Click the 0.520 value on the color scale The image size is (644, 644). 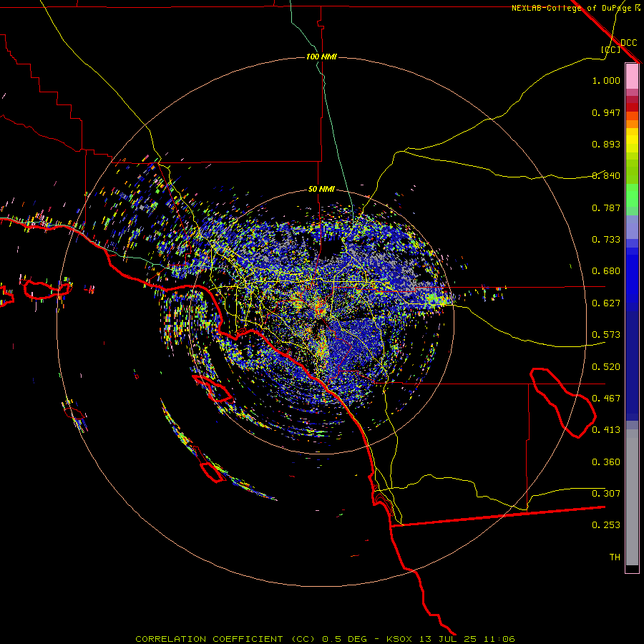[606, 367]
